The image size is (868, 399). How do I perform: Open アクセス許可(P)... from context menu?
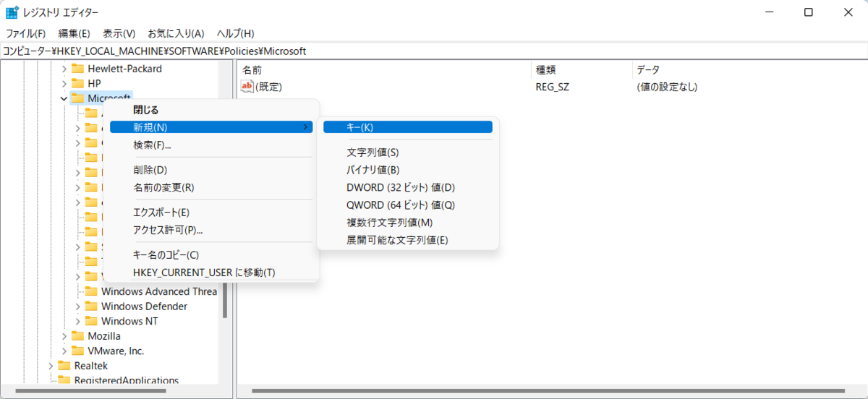coord(211,230)
